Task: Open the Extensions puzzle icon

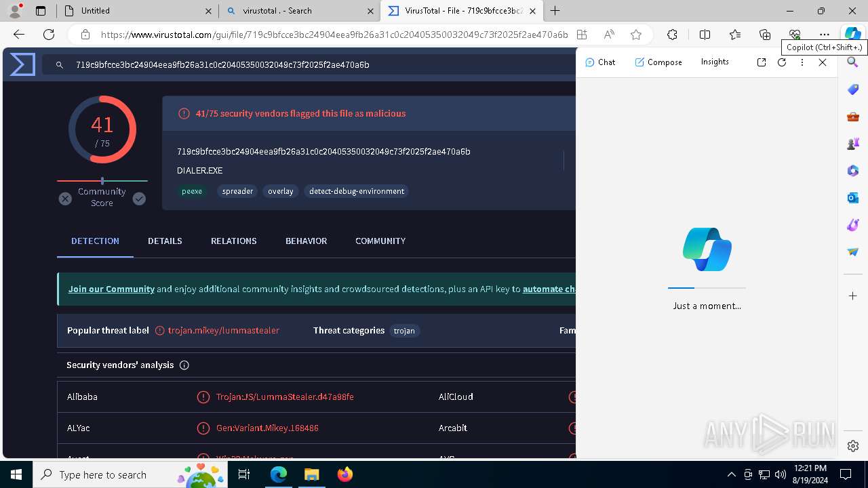Action: (x=672, y=35)
